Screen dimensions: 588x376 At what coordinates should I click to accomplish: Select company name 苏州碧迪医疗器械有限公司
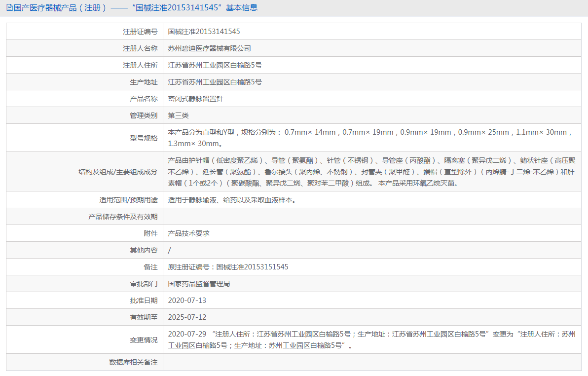tap(209, 48)
